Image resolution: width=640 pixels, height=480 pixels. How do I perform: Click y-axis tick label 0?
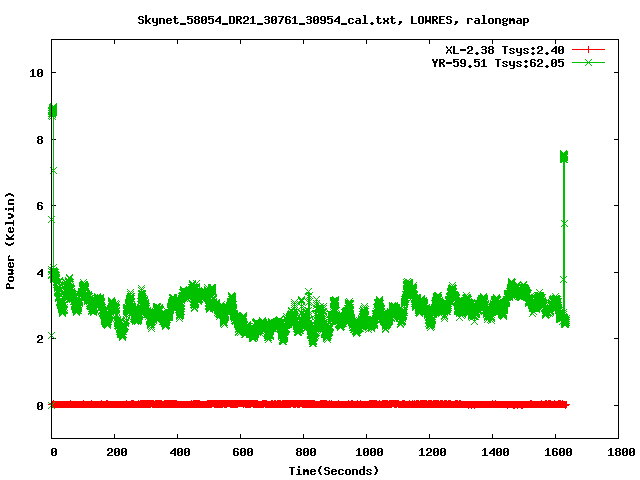pos(40,406)
